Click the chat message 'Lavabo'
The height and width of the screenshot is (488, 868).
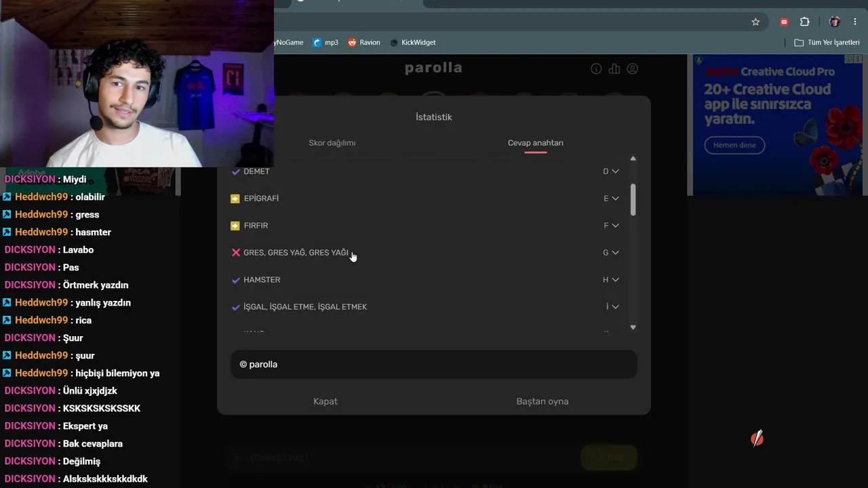pos(78,250)
